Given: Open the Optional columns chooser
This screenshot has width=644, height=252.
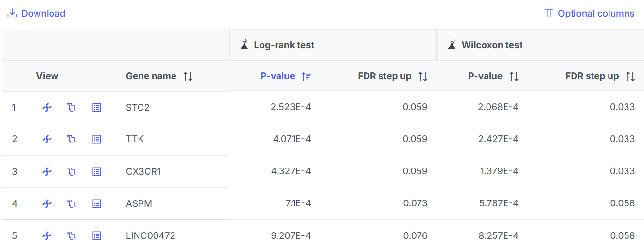Looking at the screenshot, I should pyautogui.click(x=589, y=14).
